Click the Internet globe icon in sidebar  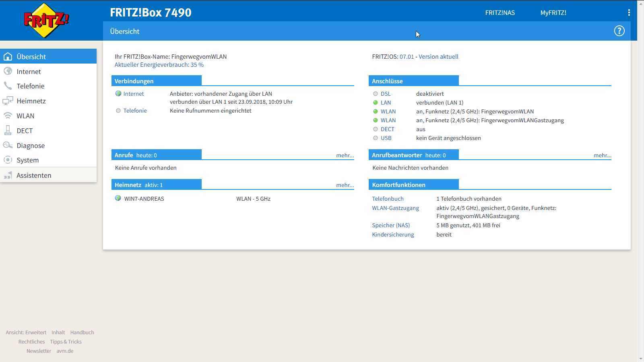click(8, 71)
